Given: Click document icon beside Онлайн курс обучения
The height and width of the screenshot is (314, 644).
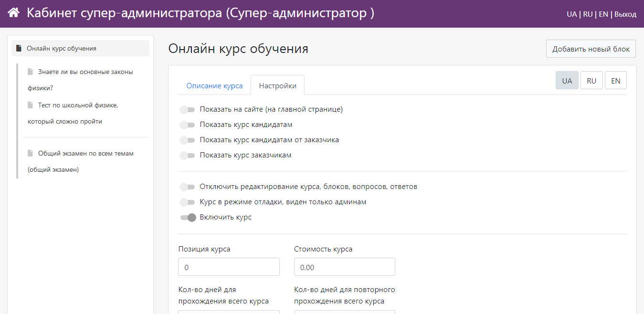Looking at the screenshot, I should [19, 48].
